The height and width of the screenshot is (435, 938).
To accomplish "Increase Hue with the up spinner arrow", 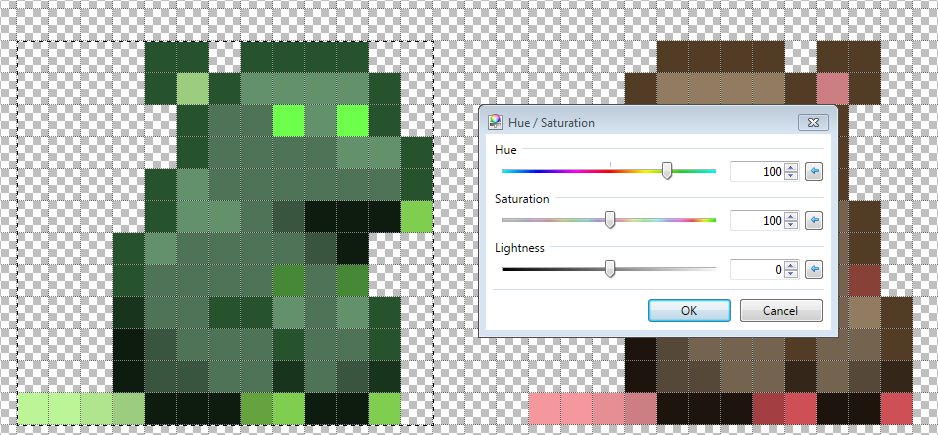I will (791, 168).
